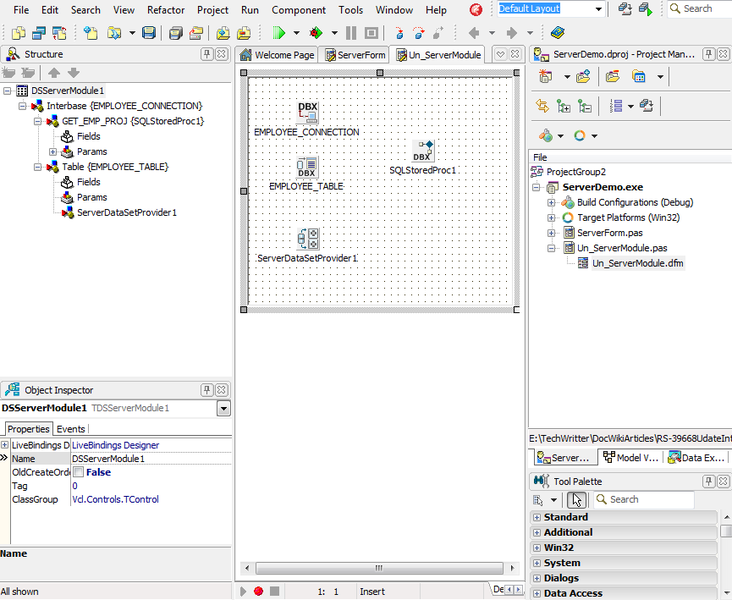Click Expand All icon in Project Manager

pos(563,106)
